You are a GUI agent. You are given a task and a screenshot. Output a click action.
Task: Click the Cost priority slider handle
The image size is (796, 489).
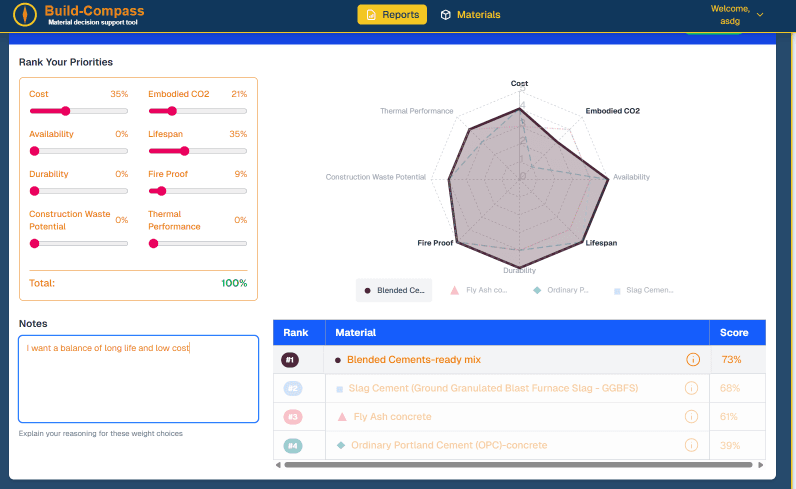[x=66, y=111]
